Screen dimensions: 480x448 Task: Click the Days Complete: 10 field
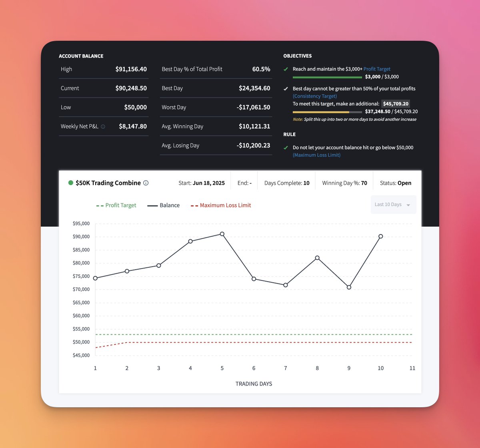point(287,183)
